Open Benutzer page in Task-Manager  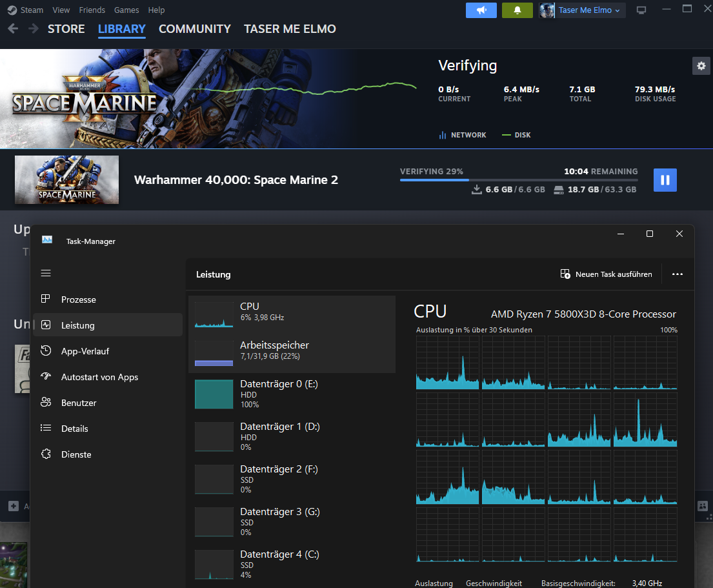coord(108,403)
